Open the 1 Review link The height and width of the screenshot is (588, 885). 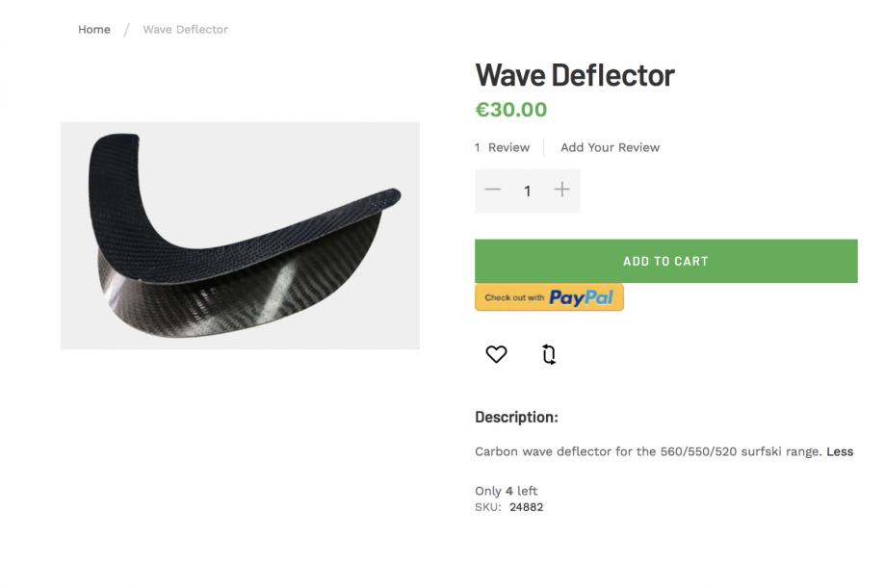click(502, 147)
